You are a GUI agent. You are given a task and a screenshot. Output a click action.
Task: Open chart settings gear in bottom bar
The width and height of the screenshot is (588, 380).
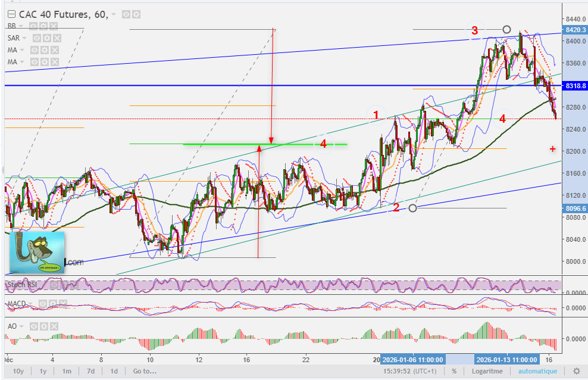(x=577, y=371)
